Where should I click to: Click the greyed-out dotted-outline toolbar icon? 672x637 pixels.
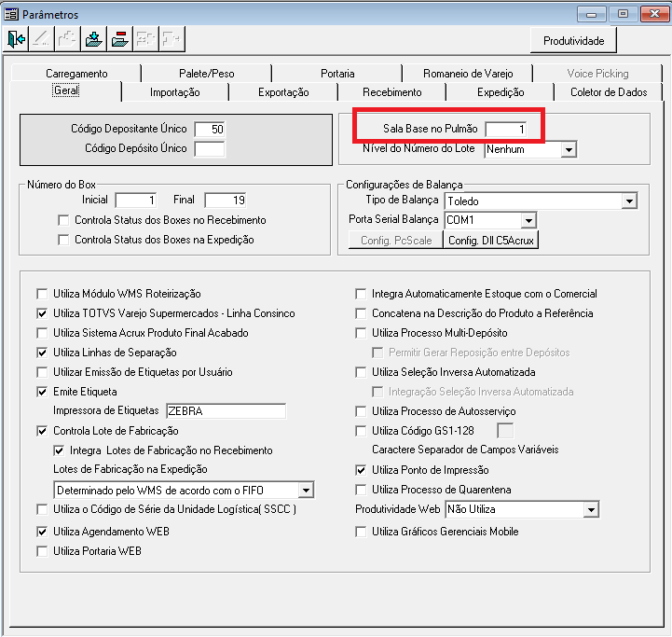[x=67, y=39]
